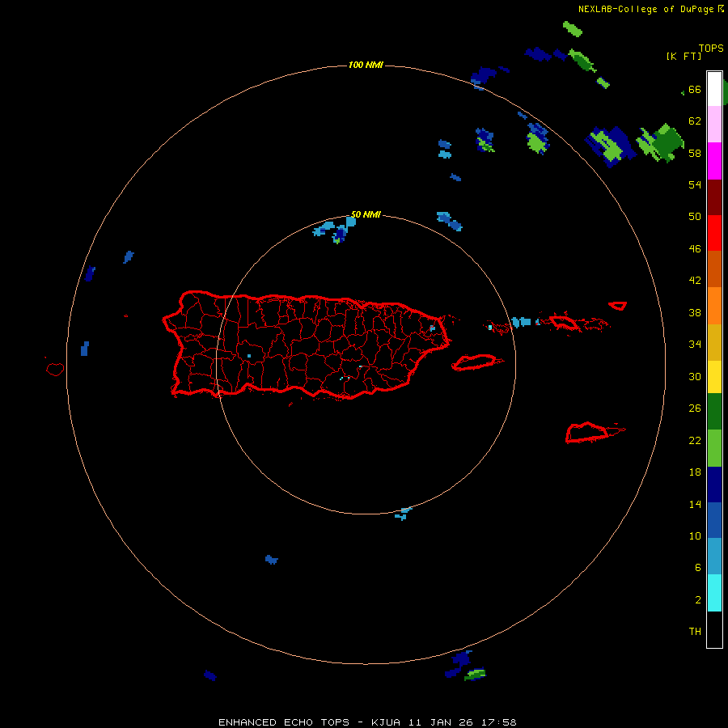Image resolution: width=728 pixels, height=728 pixels.
Task: Click the legend value 54
Action: pyautogui.click(x=695, y=184)
